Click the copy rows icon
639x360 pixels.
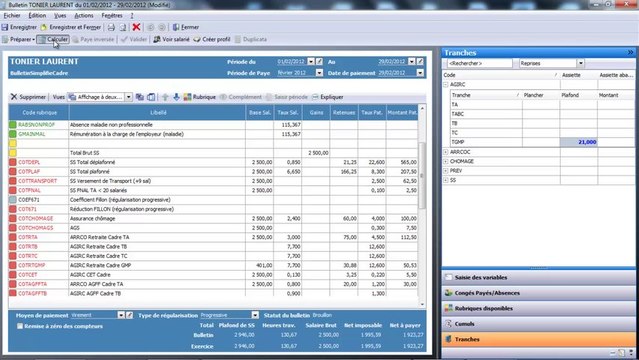140,97
